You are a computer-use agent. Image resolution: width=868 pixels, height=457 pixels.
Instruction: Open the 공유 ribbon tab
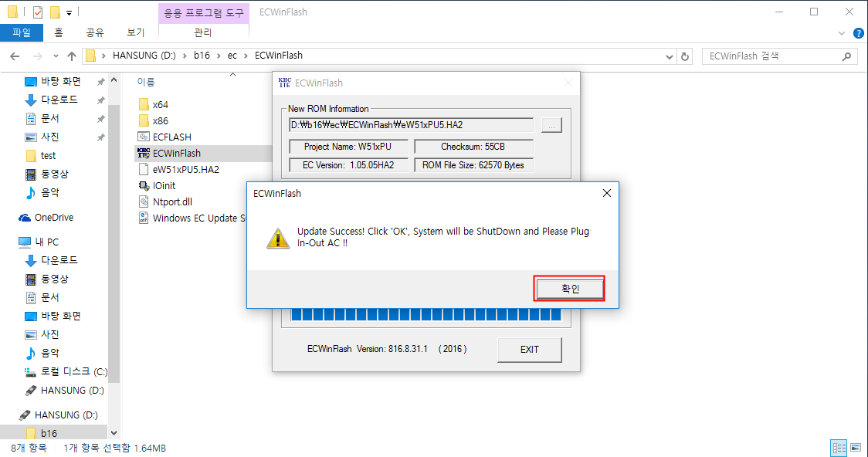click(95, 32)
